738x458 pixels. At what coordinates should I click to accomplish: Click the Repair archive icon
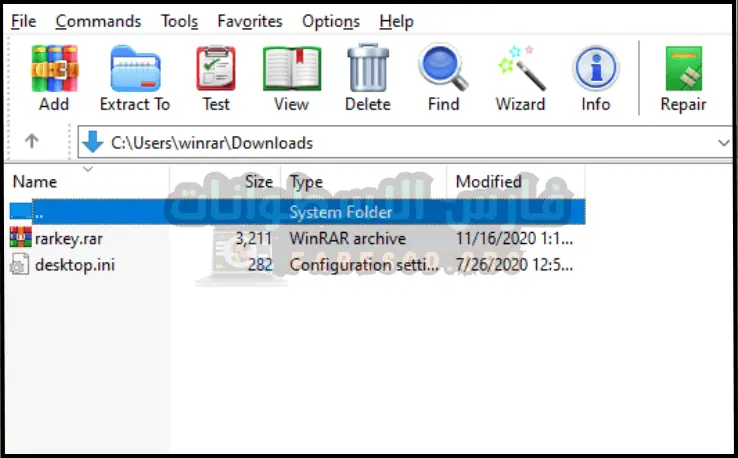(683, 70)
